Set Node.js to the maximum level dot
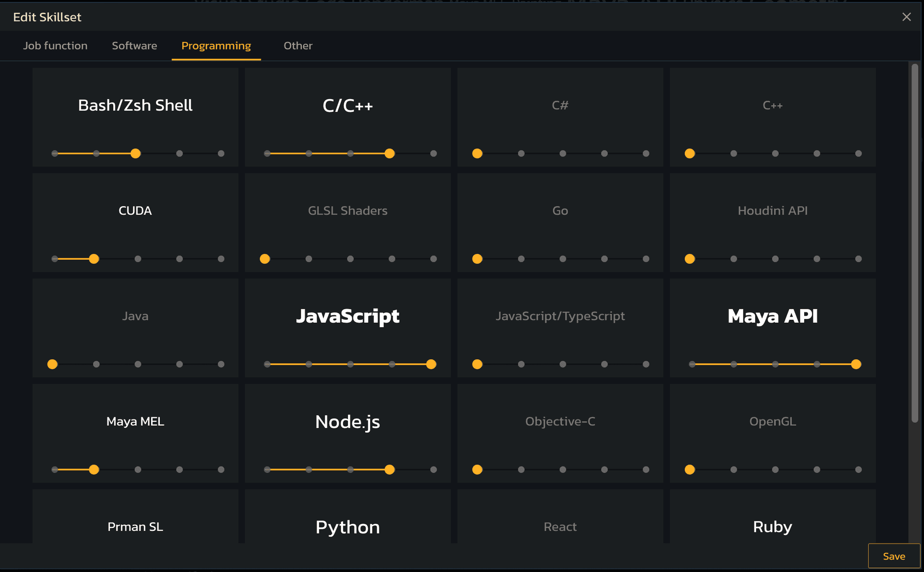924x572 pixels. tap(434, 470)
